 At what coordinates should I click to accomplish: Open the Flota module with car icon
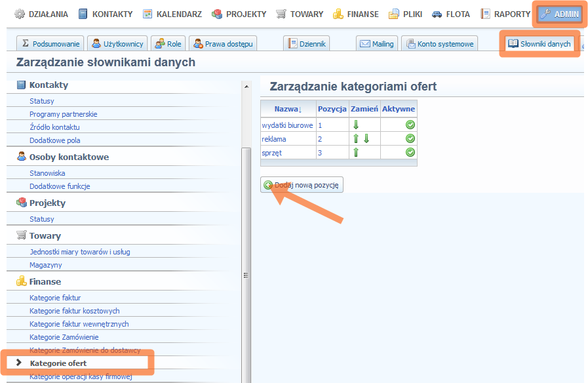tap(451, 14)
